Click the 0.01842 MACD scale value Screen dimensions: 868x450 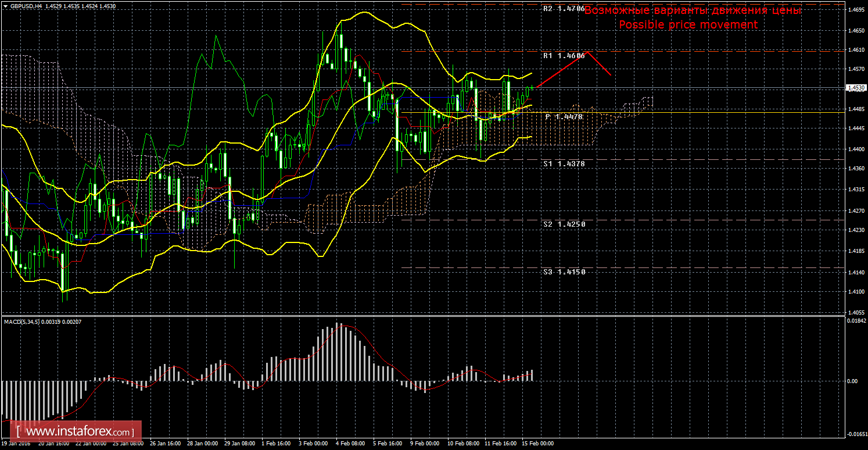856,321
